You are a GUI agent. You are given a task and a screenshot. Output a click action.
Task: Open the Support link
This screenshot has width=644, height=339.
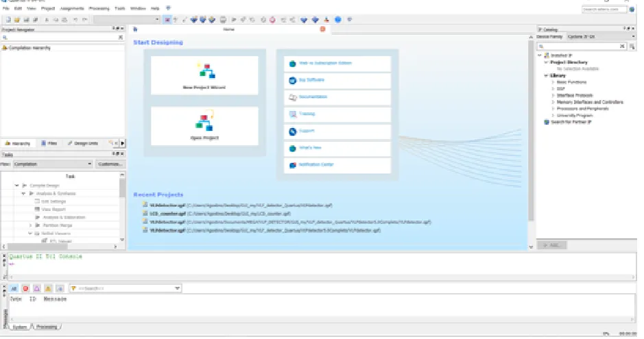click(307, 131)
